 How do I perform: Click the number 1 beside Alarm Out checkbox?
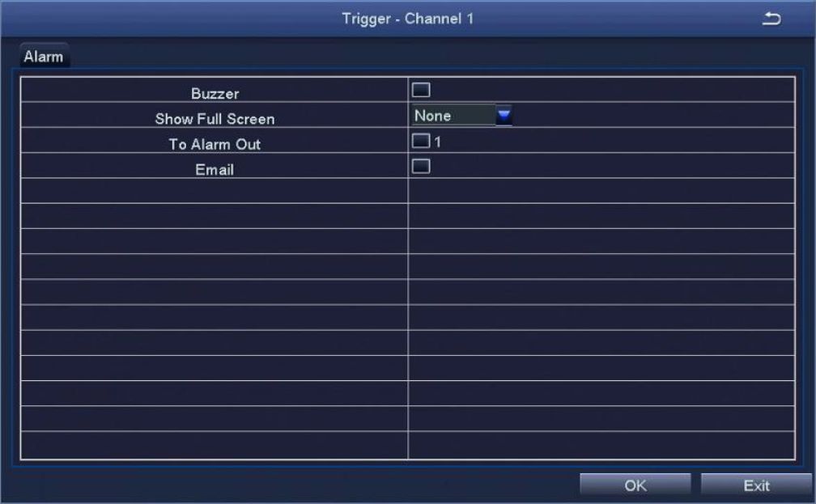(438, 142)
